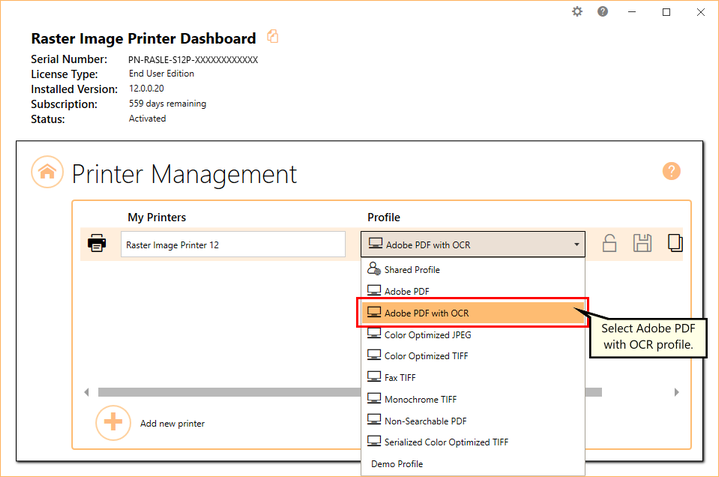Select Shared Profile from the list
Image resolution: width=719 pixels, height=477 pixels.
pyautogui.click(x=473, y=269)
